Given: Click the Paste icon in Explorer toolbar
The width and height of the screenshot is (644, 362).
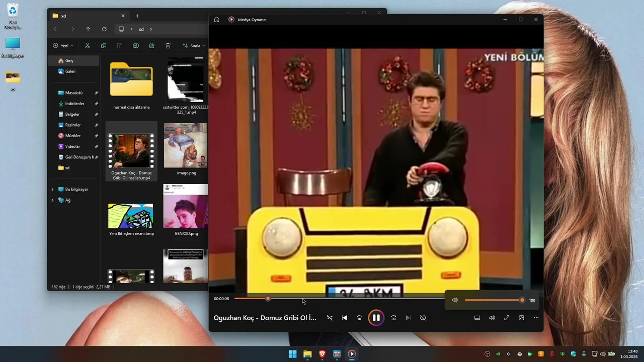Looking at the screenshot, I should [120, 46].
